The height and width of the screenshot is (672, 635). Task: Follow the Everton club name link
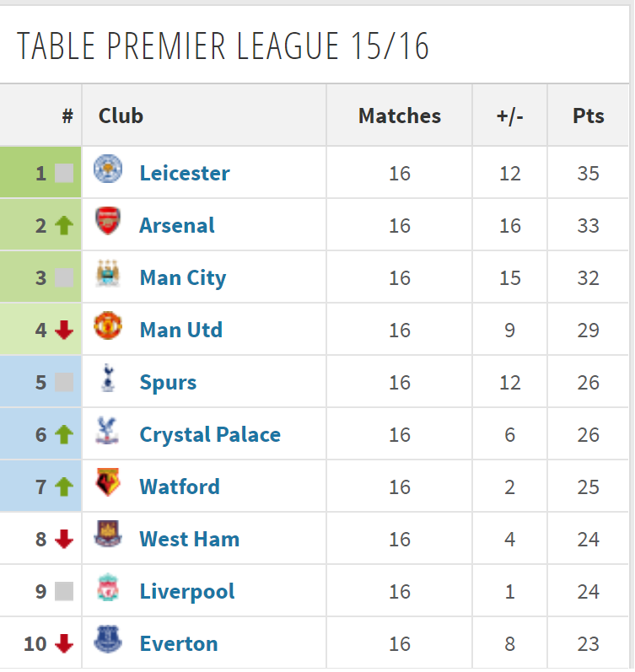(179, 643)
